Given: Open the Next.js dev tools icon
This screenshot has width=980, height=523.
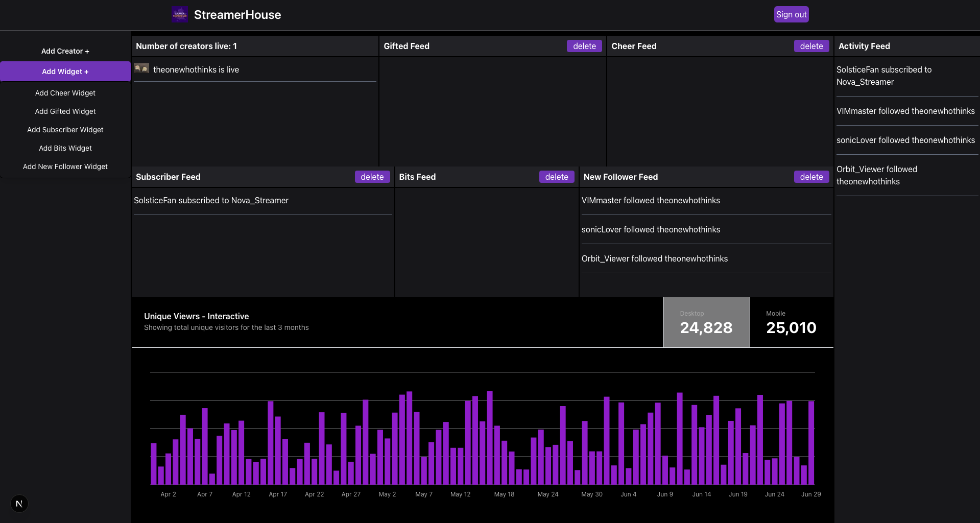Looking at the screenshot, I should (x=19, y=503).
